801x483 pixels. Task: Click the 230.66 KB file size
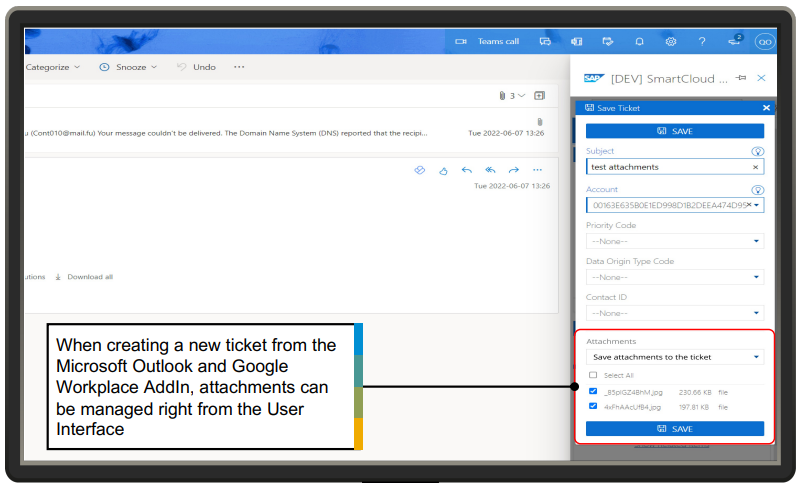pos(695,393)
